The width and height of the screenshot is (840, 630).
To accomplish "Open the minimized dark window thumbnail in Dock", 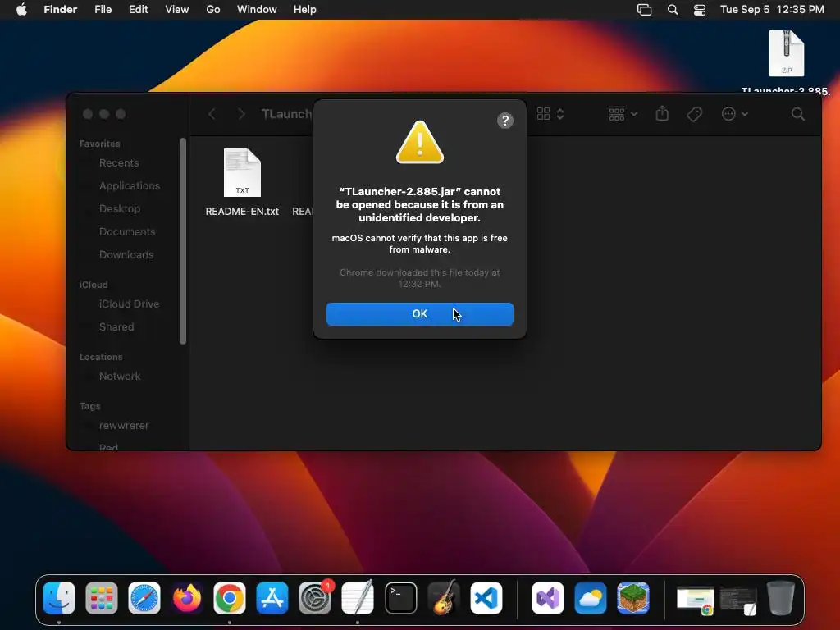I will pos(738,600).
